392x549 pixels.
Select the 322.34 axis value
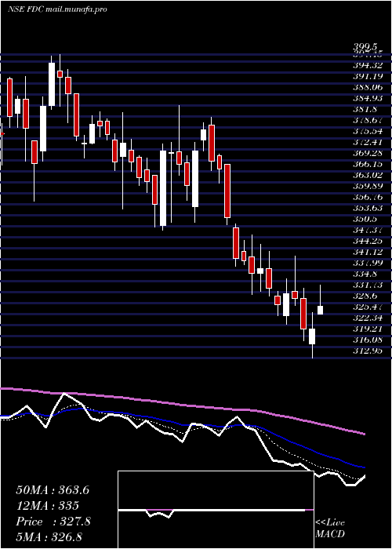pyautogui.click(x=368, y=318)
